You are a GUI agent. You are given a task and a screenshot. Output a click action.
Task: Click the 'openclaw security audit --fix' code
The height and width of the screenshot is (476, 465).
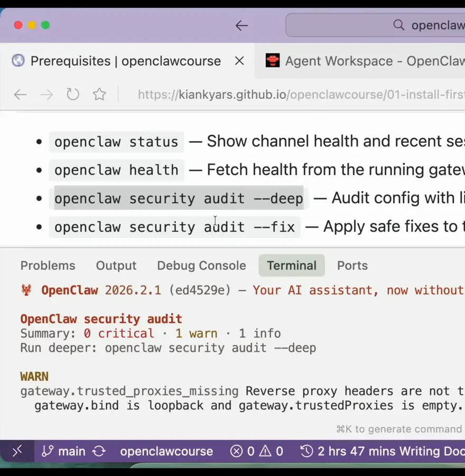click(x=175, y=227)
